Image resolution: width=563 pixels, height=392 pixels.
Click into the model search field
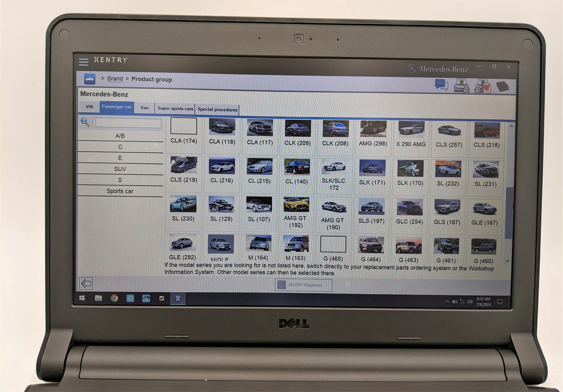point(127,123)
